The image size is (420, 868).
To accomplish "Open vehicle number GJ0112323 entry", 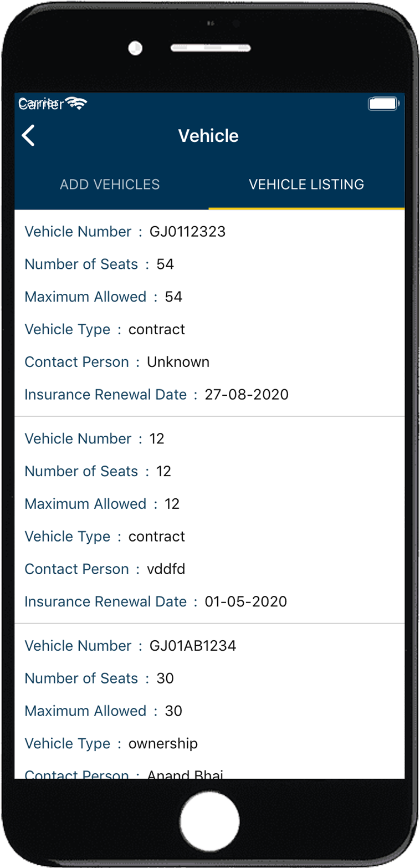I will (187, 232).
